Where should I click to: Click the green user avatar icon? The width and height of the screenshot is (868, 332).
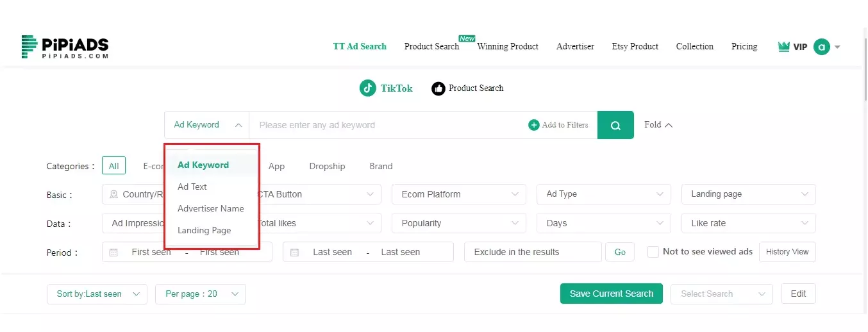click(x=822, y=47)
